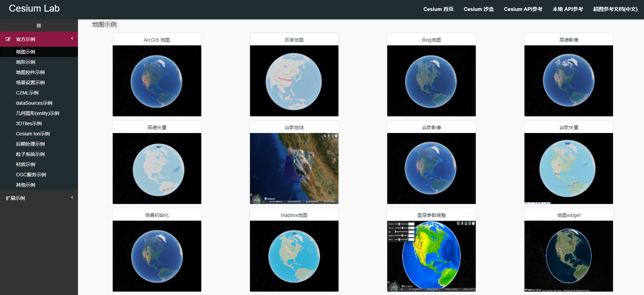This screenshot has height=295, width=644.
Task: Open 地图控件示例 in the sidebar
Action: 30,72
